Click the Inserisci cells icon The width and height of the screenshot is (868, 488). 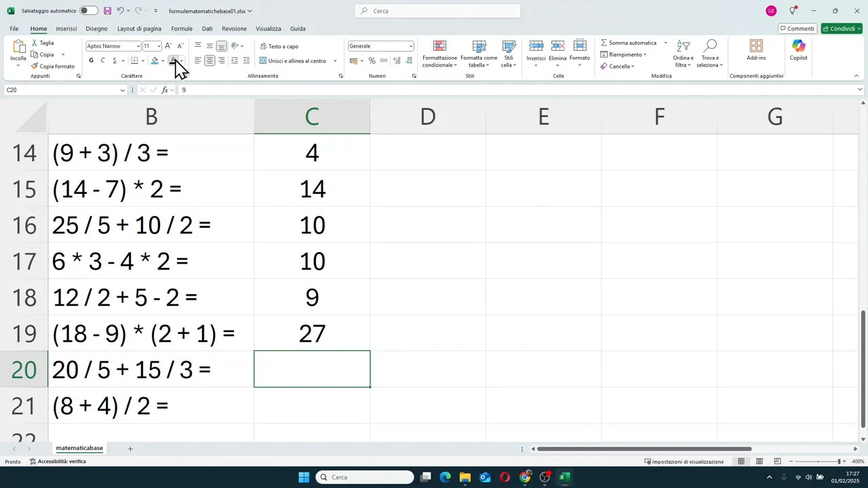(x=536, y=45)
